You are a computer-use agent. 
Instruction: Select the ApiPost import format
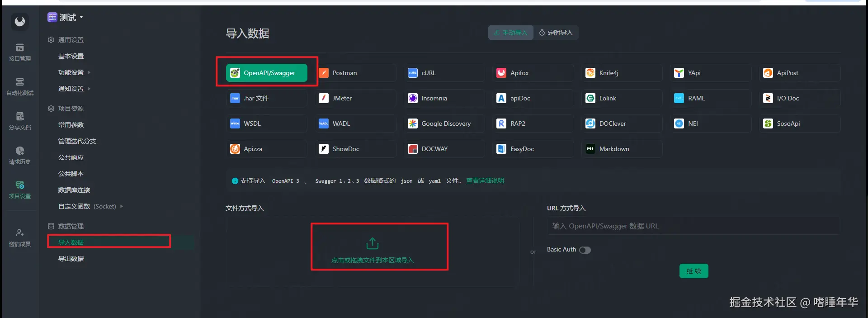(800, 73)
